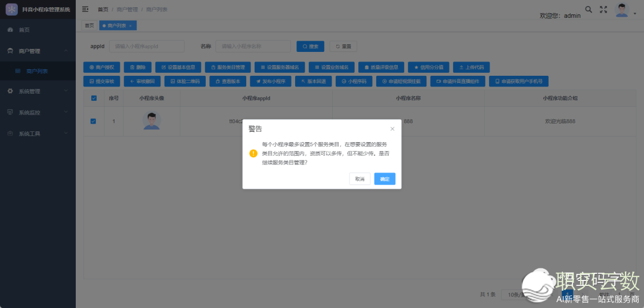Viewport: 644px width, 308px height.
Task: Click the system logo in sidebar
Action: coord(11,10)
